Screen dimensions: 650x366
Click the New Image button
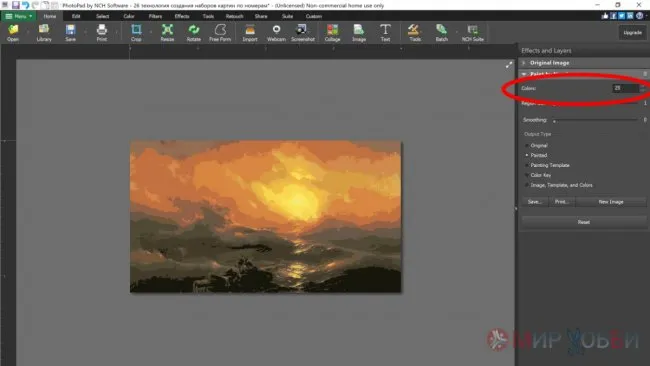pyautogui.click(x=611, y=202)
